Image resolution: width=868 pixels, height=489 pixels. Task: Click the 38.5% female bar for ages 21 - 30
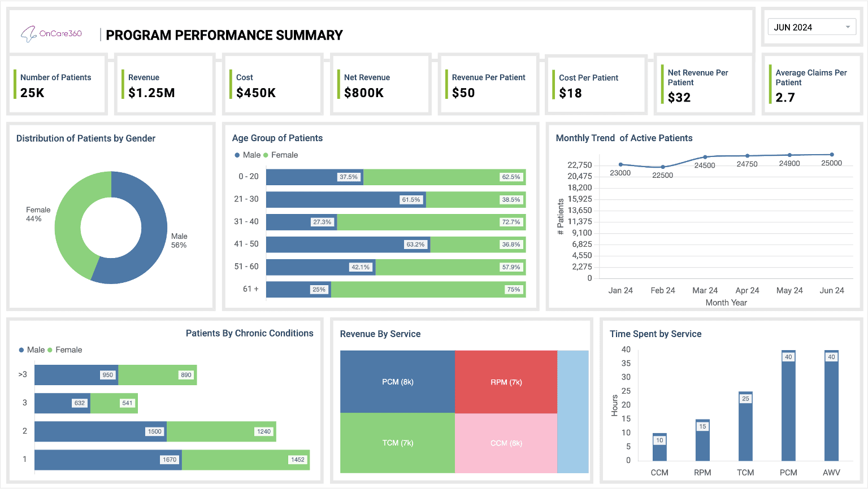point(476,199)
